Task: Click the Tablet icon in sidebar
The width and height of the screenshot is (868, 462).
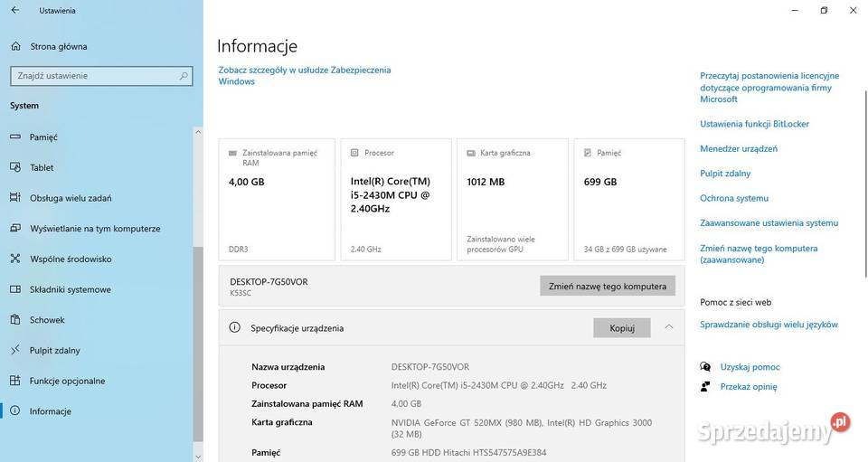Action: point(15,167)
